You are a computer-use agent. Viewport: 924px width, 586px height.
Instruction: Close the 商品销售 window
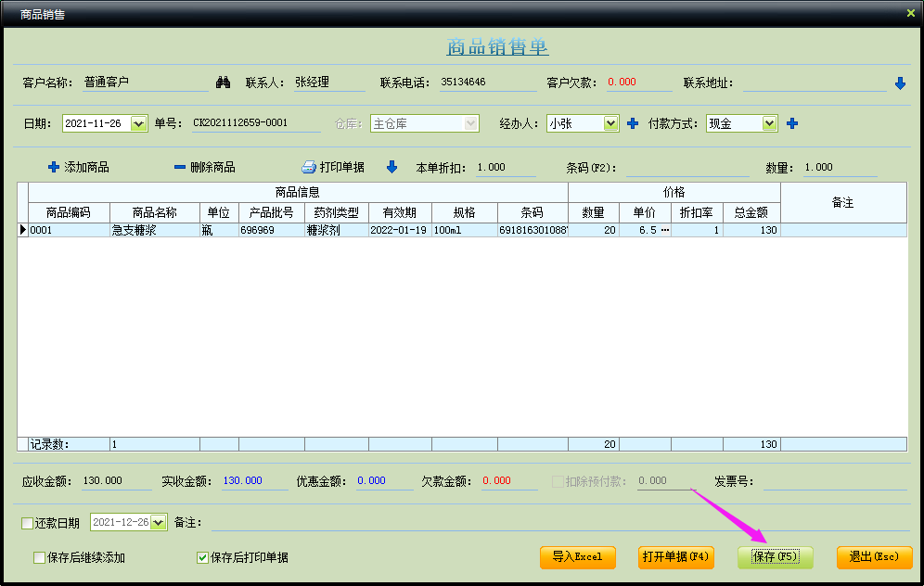pos(910,13)
